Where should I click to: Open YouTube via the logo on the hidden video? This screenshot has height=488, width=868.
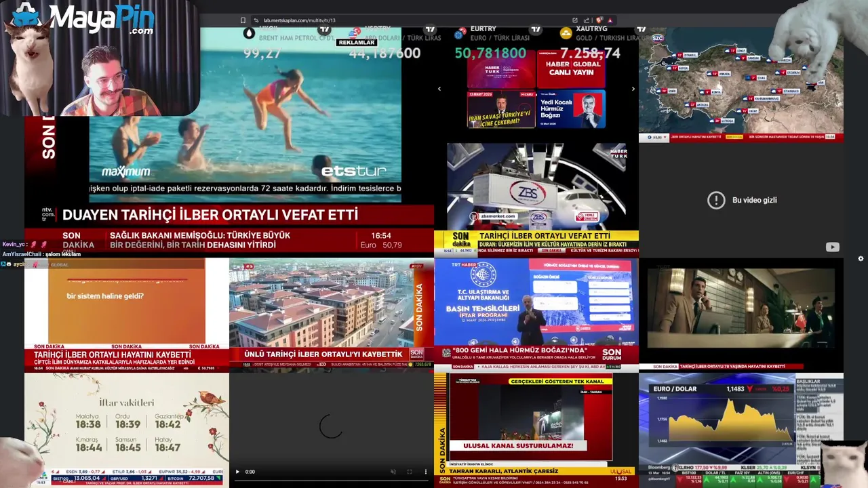coord(832,247)
